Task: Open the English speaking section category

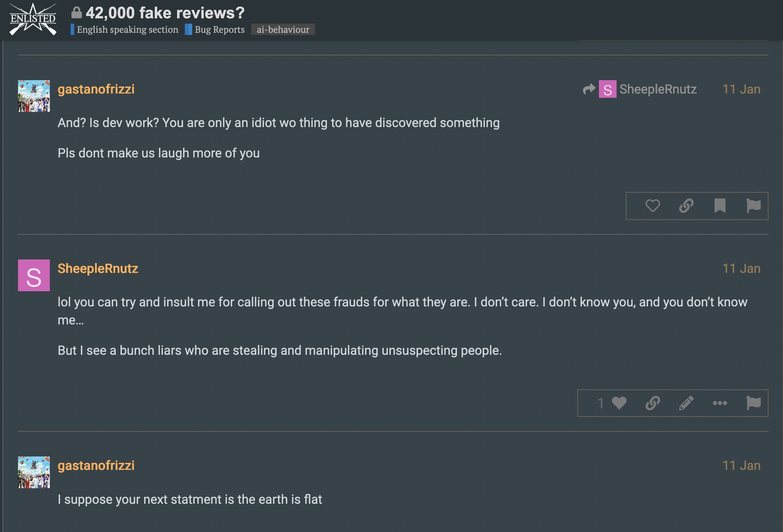Action: [x=124, y=29]
